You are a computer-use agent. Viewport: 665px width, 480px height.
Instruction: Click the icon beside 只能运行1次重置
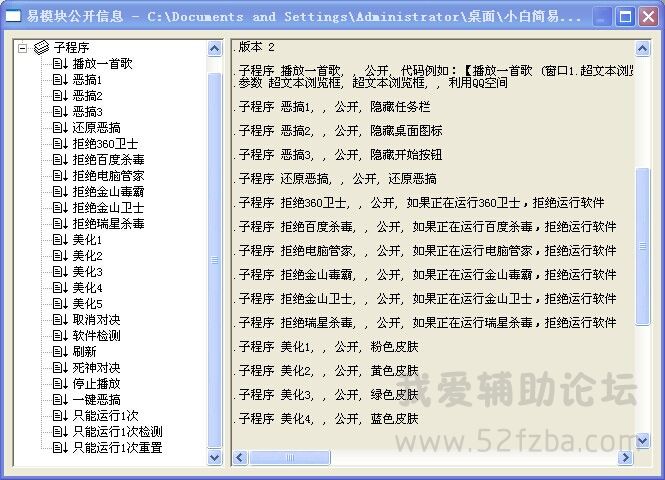click(x=60, y=448)
